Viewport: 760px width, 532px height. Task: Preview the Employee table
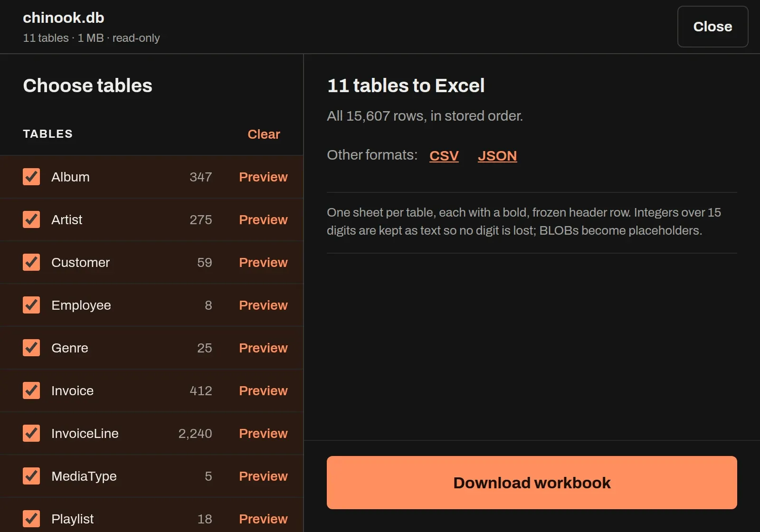click(x=263, y=305)
